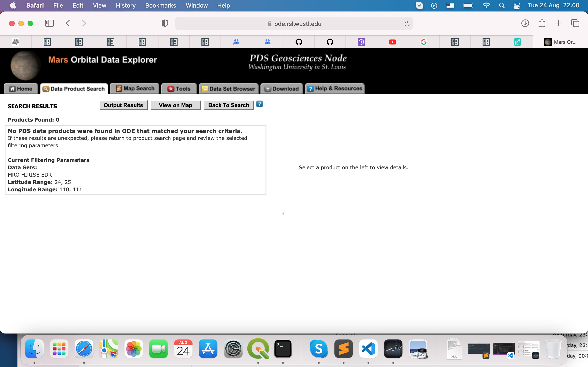The width and height of the screenshot is (588, 367).
Task: Open macOS Control Center toggles
Action: coord(517,5)
